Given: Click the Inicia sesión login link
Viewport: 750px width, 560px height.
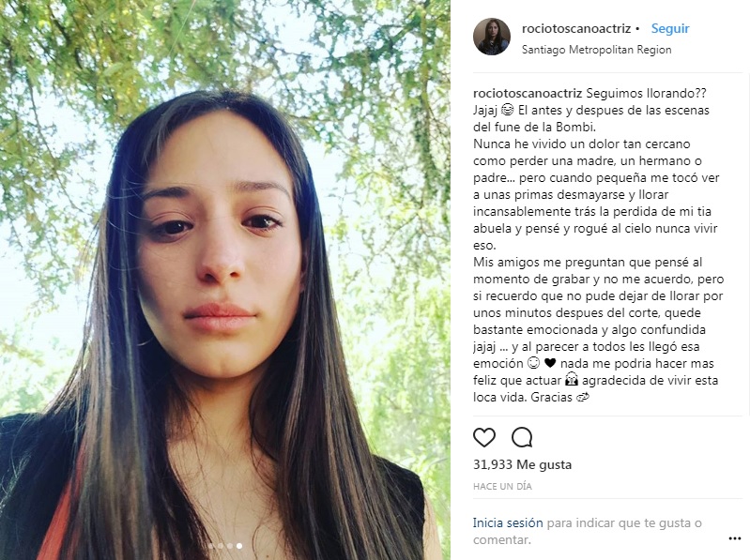Looking at the screenshot, I should click(x=508, y=522).
